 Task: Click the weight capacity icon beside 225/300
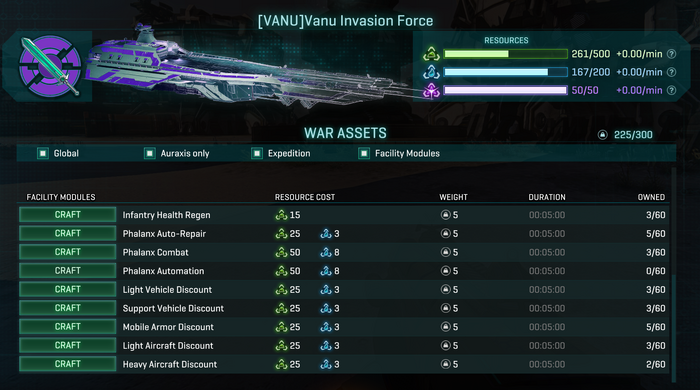pyautogui.click(x=603, y=135)
